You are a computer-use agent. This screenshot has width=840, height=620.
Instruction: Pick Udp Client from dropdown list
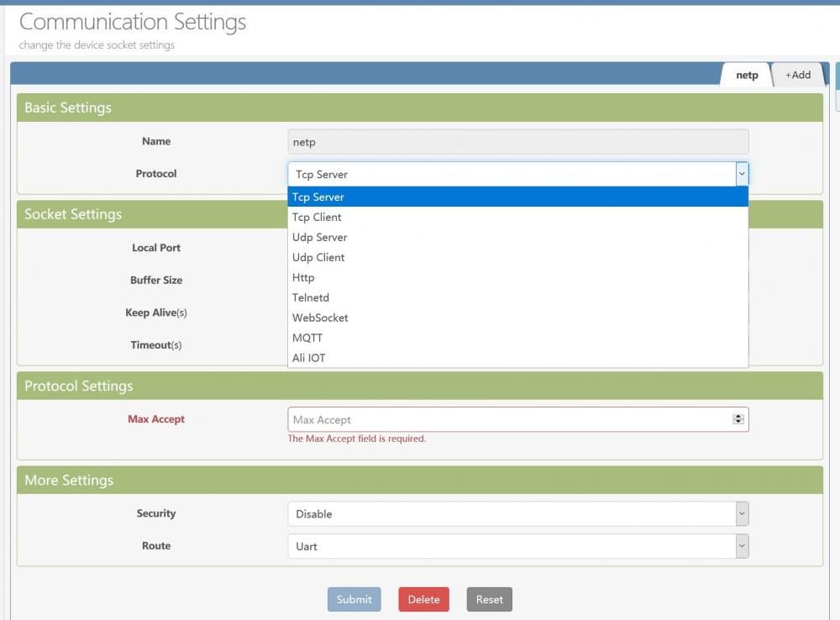click(x=517, y=257)
